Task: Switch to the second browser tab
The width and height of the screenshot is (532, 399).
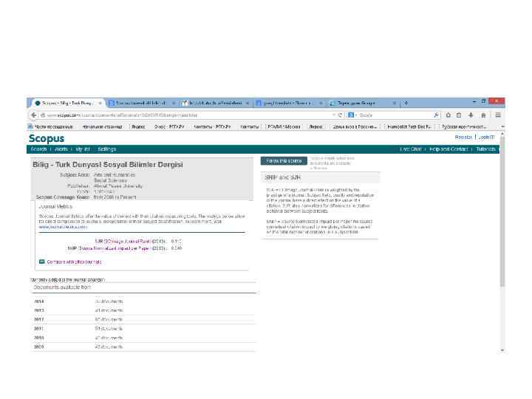Action: coord(141,103)
